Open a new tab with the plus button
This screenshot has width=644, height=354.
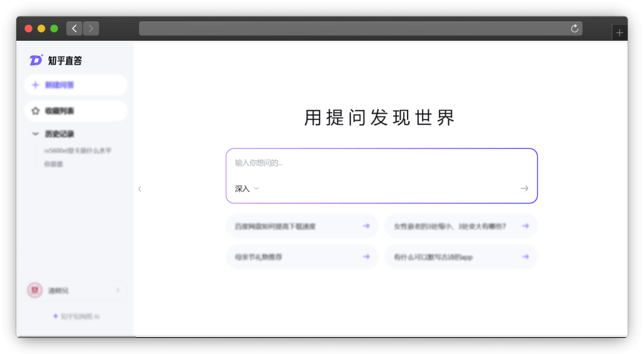coord(619,33)
